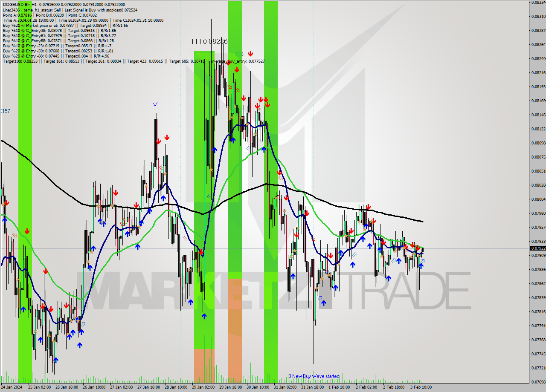Select the 'III 0.08236' wave price label
546x392 pixels.
pos(209,41)
